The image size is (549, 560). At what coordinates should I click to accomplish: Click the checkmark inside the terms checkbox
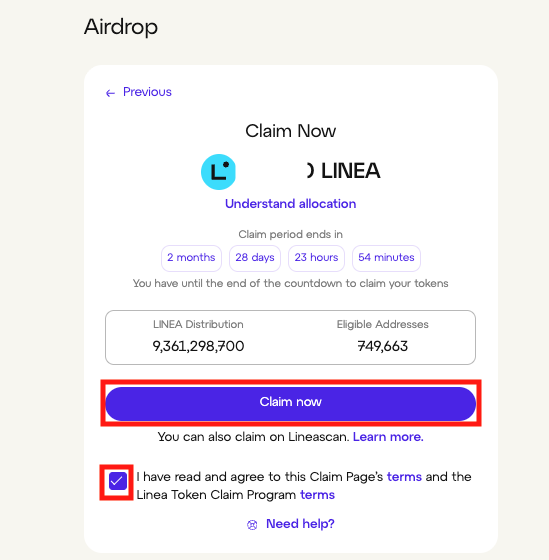pos(117,481)
